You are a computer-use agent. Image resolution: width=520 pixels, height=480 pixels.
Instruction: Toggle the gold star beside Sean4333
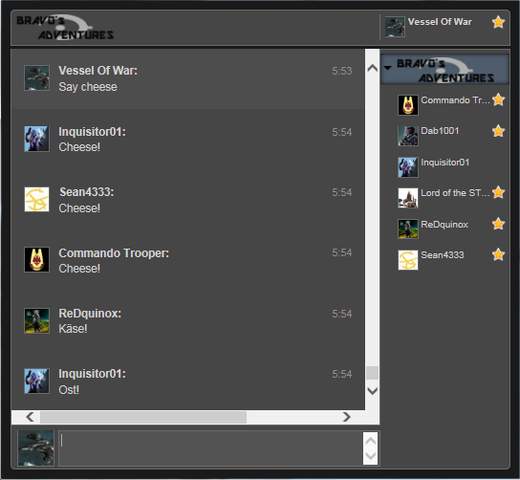(498, 255)
